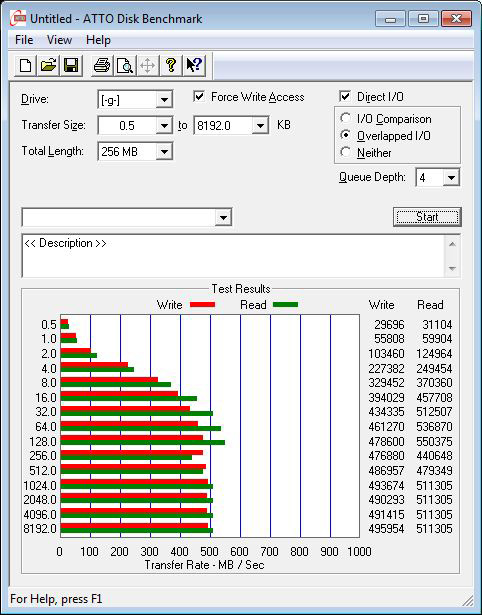The image size is (482, 615).
Task: Click the 1024.0 transfer size row label
Action: (x=40, y=486)
